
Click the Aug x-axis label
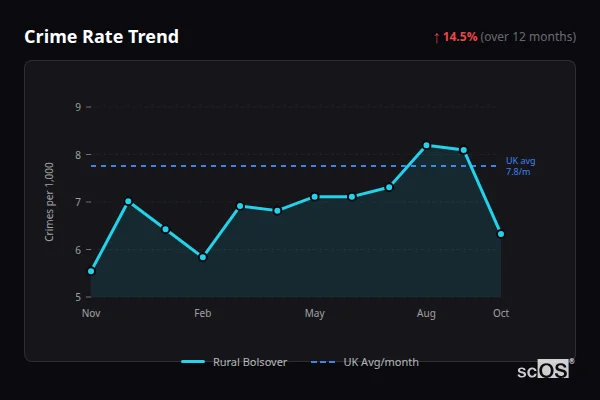tap(426, 314)
